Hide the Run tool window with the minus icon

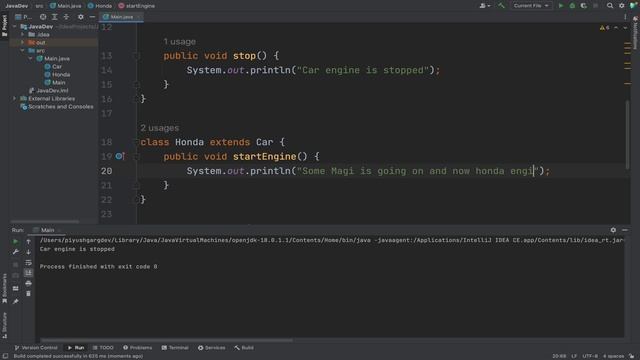625,230
